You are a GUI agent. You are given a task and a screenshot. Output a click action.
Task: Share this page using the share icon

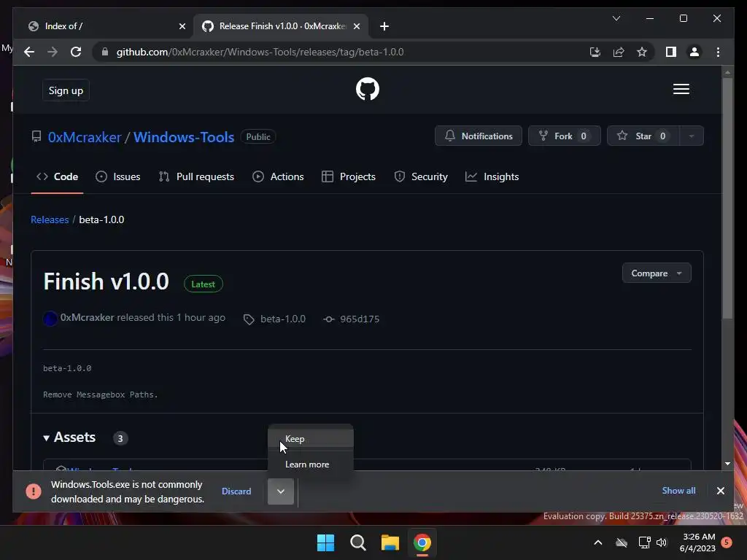[619, 52]
